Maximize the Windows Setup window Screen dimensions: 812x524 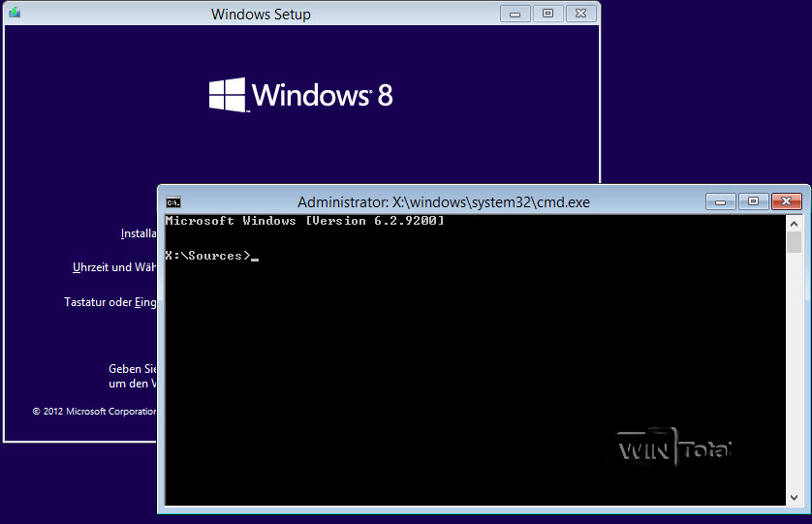point(547,14)
